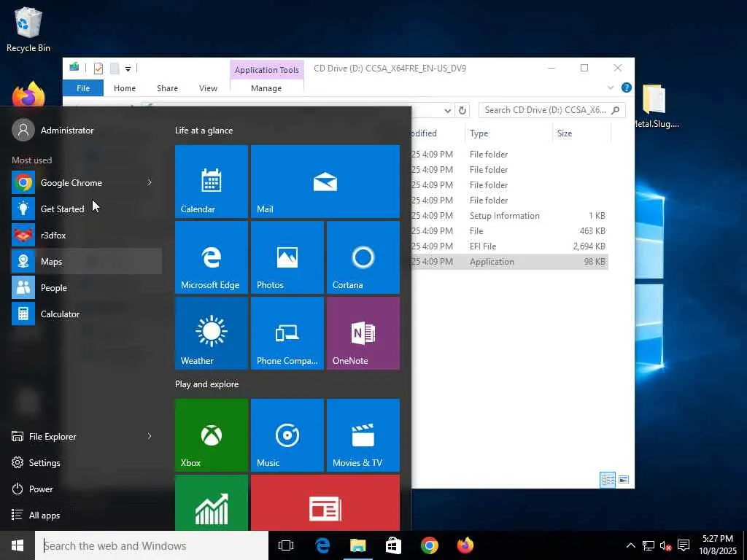Screen dimensions: 747x560
Task: Open the Photos tile
Action: [x=287, y=257]
